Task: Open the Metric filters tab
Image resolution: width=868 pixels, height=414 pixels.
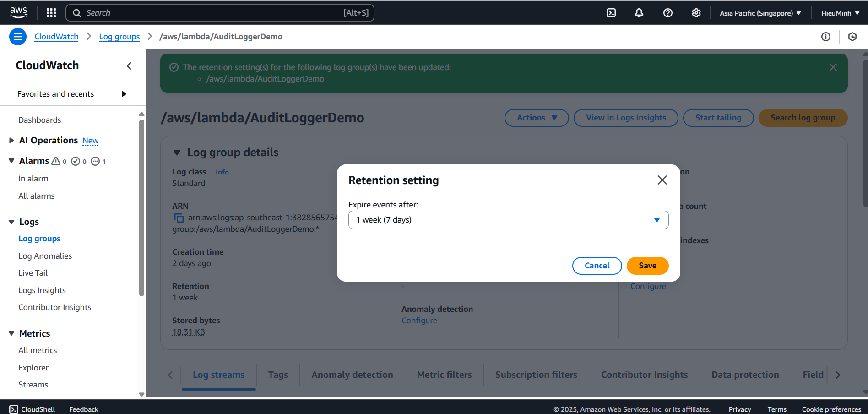Action: pyautogui.click(x=444, y=375)
